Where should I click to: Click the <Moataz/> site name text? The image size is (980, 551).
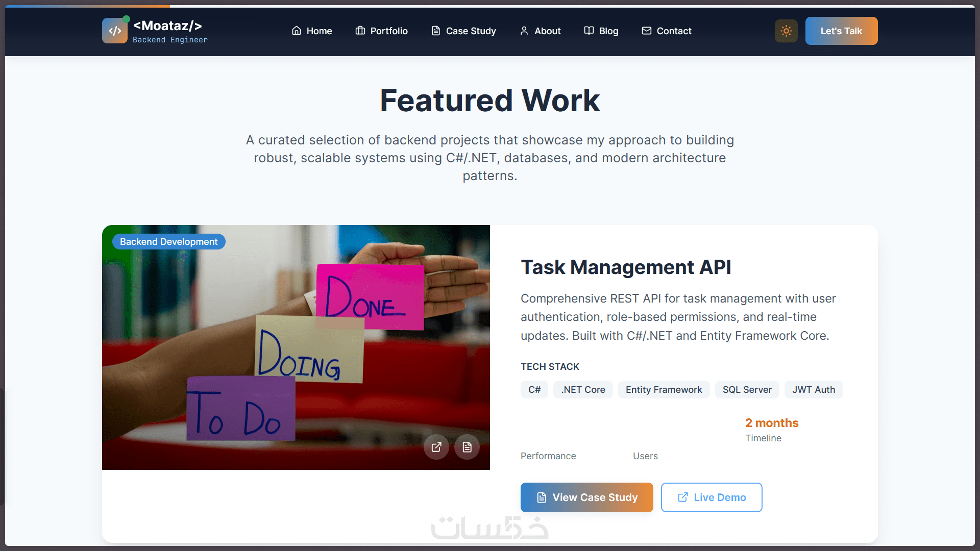coord(167,26)
